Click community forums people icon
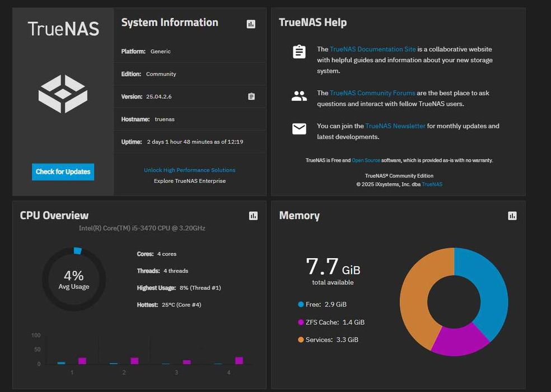This screenshot has width=551, height=392. tap(299, 96)
